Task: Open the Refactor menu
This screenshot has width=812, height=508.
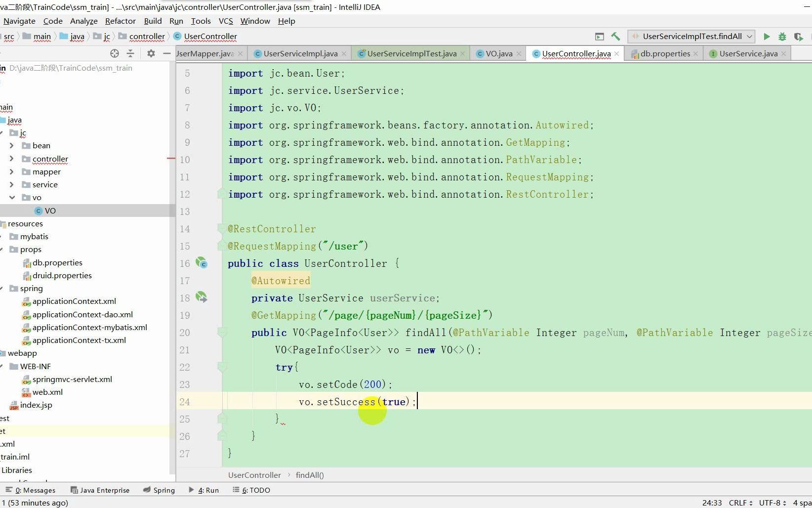Action: pyautogui.click(x=120, y=21)
